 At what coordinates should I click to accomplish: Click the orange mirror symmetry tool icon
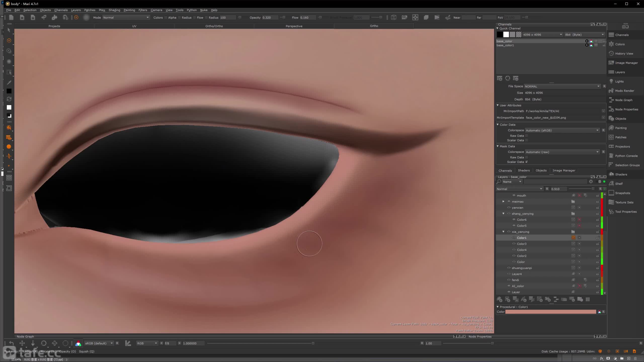(x=9, y=156)
